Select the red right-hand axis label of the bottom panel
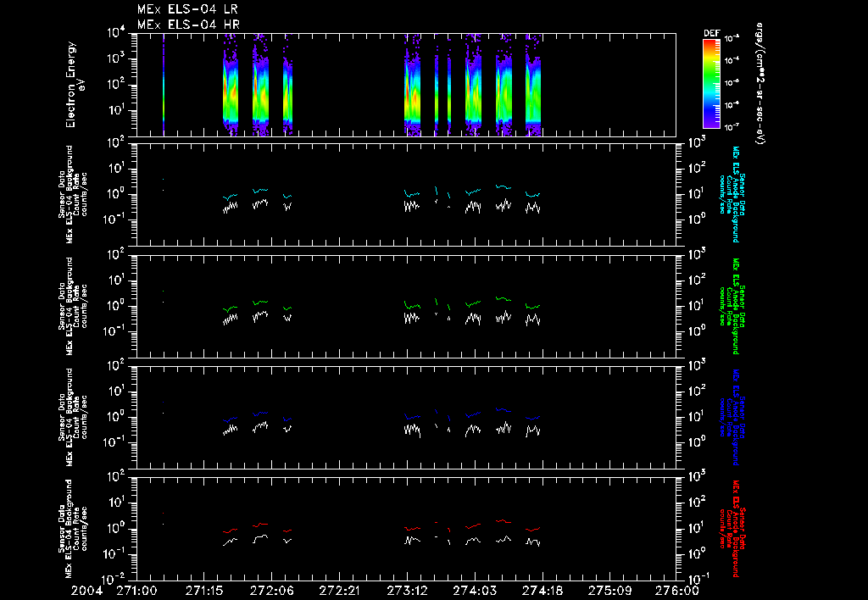The height and width of the screenshot is (600, 868). 732,529
